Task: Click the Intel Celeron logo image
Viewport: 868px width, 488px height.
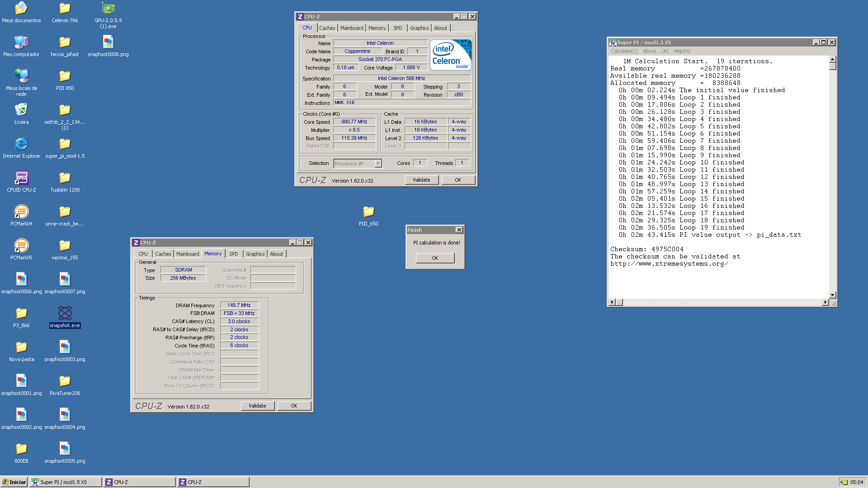Action: pos(451,55)
